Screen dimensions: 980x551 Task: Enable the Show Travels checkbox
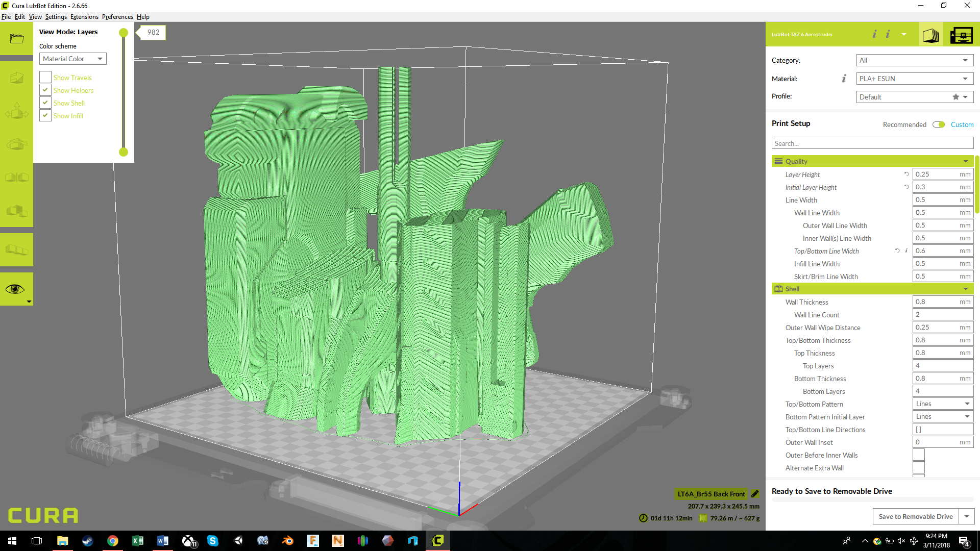pos(45,78)
